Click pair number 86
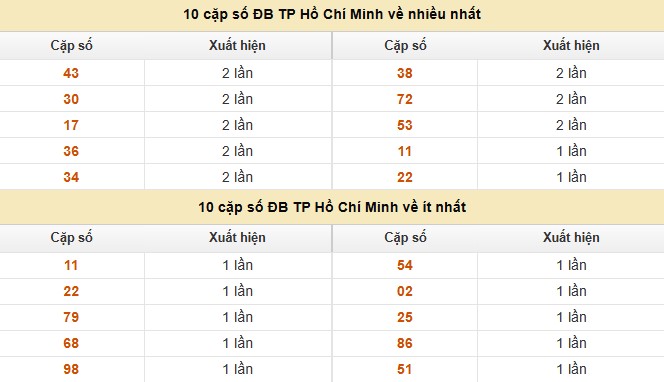This screenshot has height=382, width=664. 405,343
